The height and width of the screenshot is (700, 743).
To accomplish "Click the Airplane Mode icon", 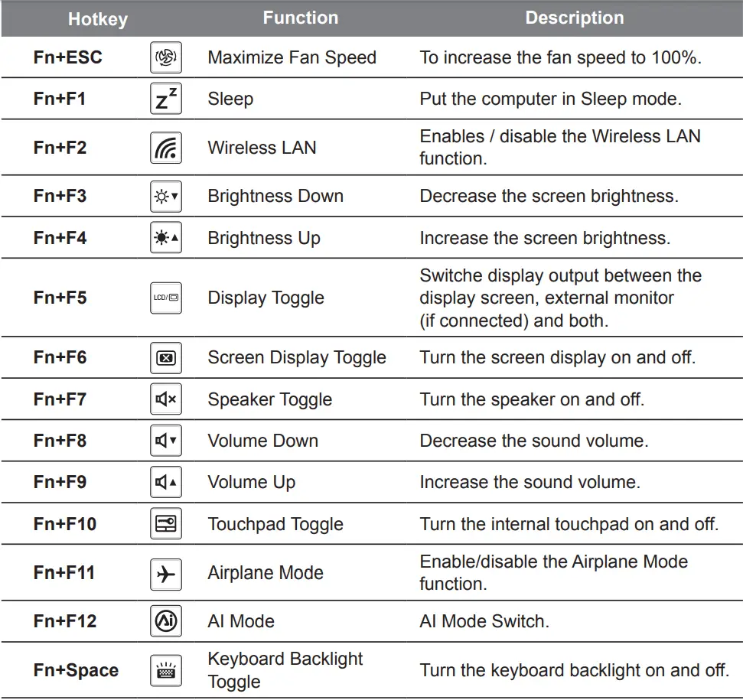I will 165,573.
